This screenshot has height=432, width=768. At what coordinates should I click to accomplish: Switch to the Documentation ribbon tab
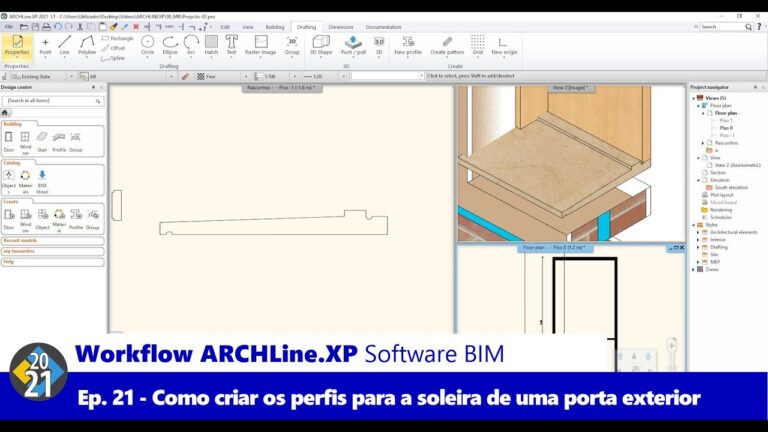(x=384, y=27)
